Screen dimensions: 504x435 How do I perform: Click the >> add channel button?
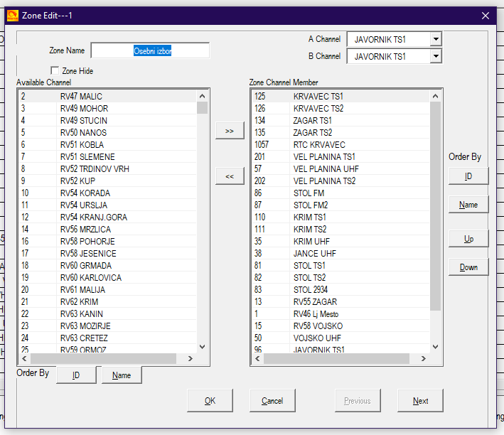(x=229, y=131)
